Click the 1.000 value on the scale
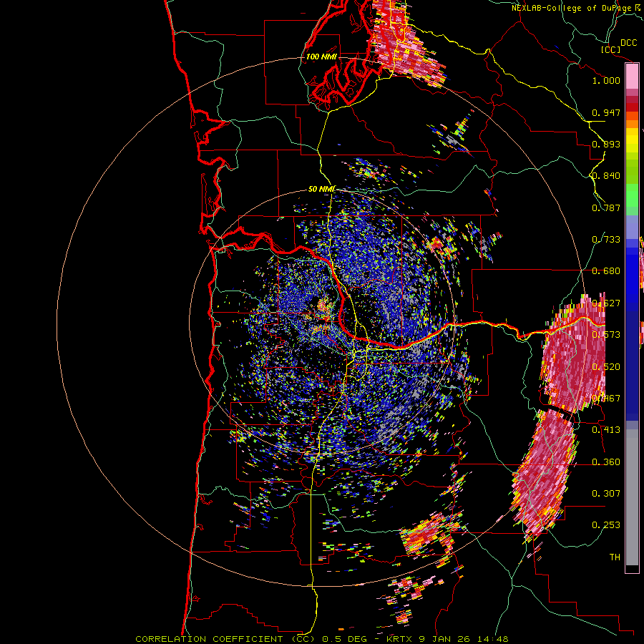Viewport: 644px width, 644px height. [606, 80]
